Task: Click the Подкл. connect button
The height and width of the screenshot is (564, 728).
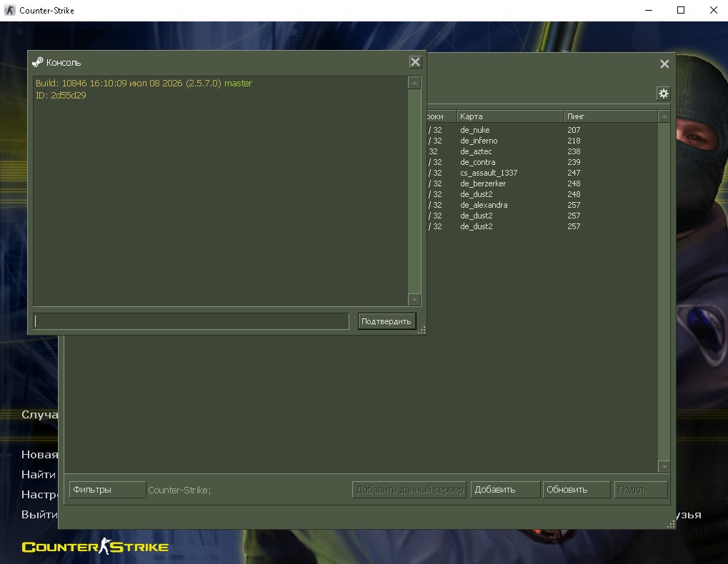Action: point(641,489)
